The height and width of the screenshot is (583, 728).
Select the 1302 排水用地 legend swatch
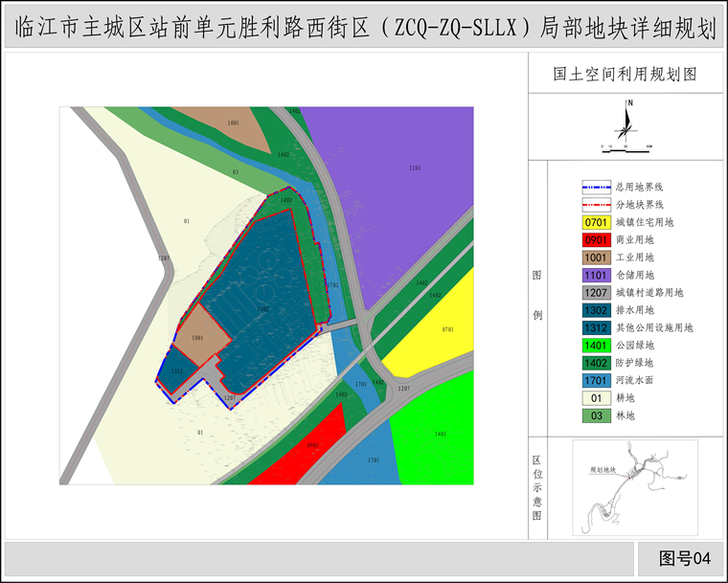click(595, 310)
